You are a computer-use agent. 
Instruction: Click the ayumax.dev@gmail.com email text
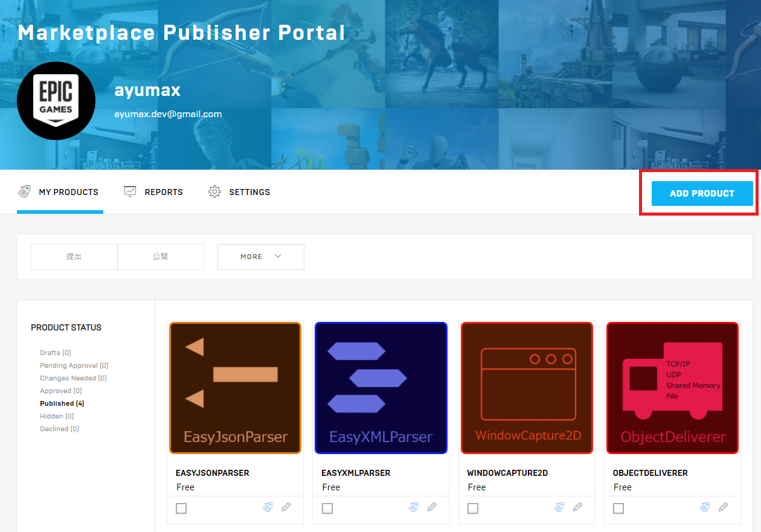click(168, 114)
